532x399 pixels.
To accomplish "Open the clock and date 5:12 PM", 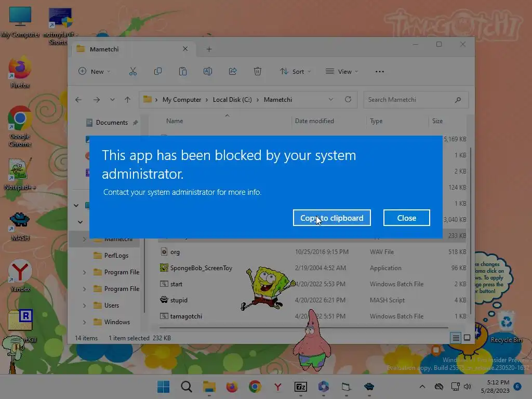I will [x=495, y=387].
